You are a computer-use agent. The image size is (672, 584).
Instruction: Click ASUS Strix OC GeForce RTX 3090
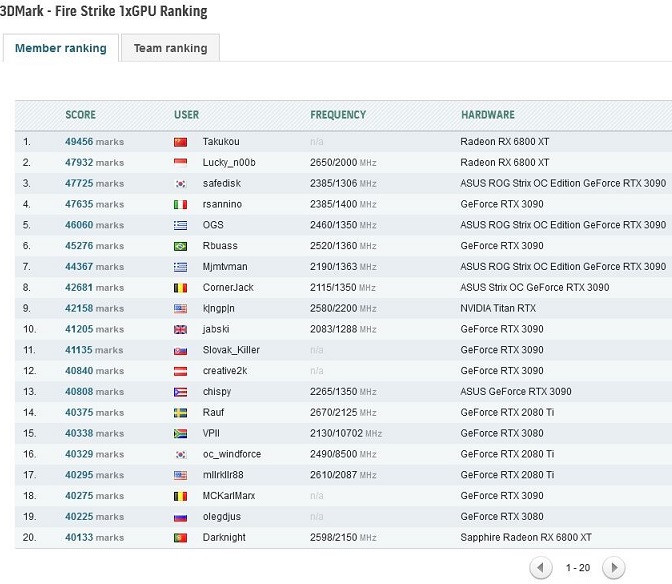[534, 288]
